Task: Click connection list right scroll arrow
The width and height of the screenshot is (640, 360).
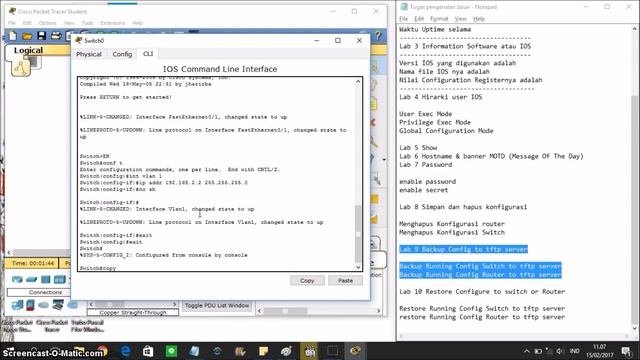Action: click(x=174, y=304)
